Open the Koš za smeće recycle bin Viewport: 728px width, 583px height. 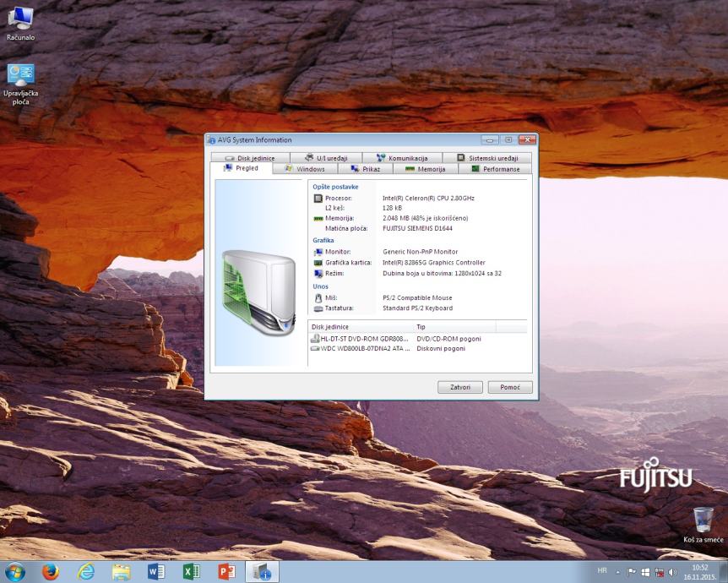click(x=703, y=526)
